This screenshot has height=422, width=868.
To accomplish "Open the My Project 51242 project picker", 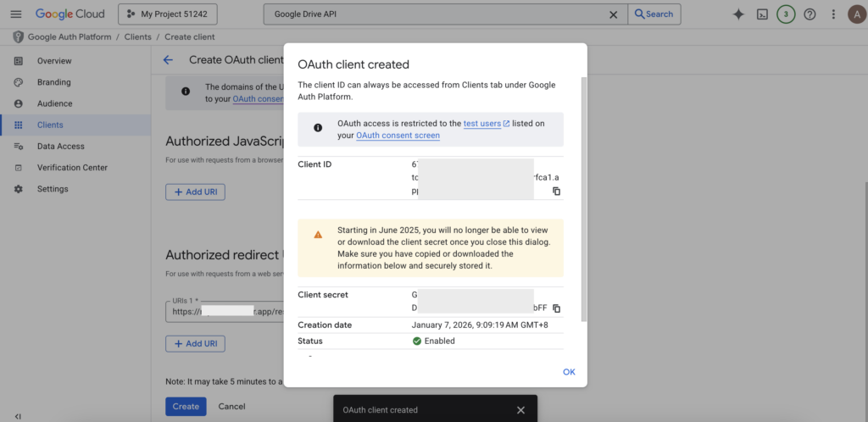I will [x=168, y=14].
